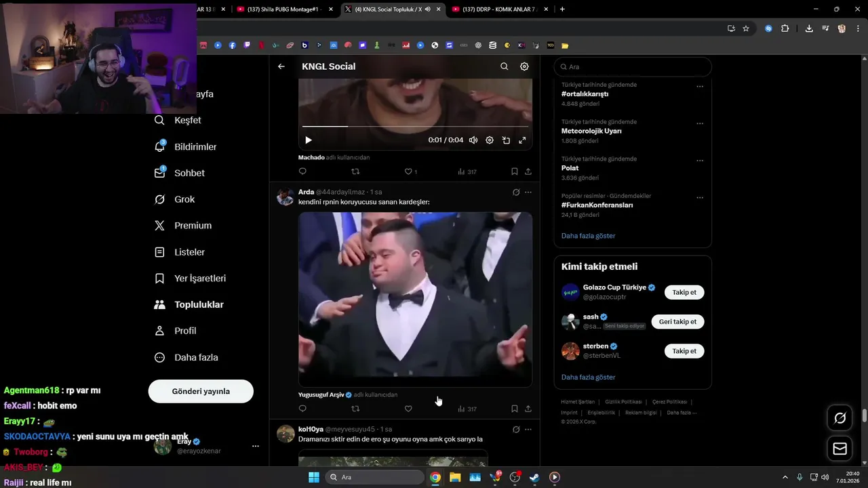Open Windows Start menu
Screen dimensions: 868x488
pos(314,477)
